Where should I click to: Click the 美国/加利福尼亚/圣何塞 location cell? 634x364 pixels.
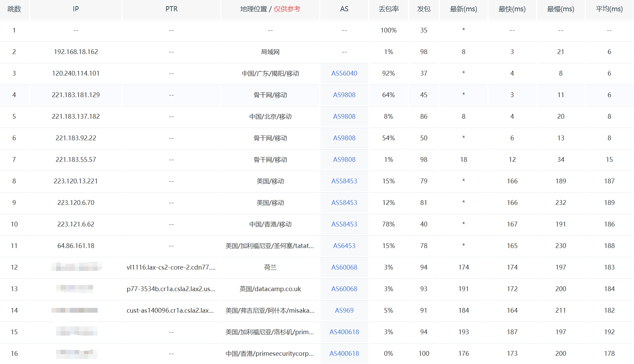[270, 246]
